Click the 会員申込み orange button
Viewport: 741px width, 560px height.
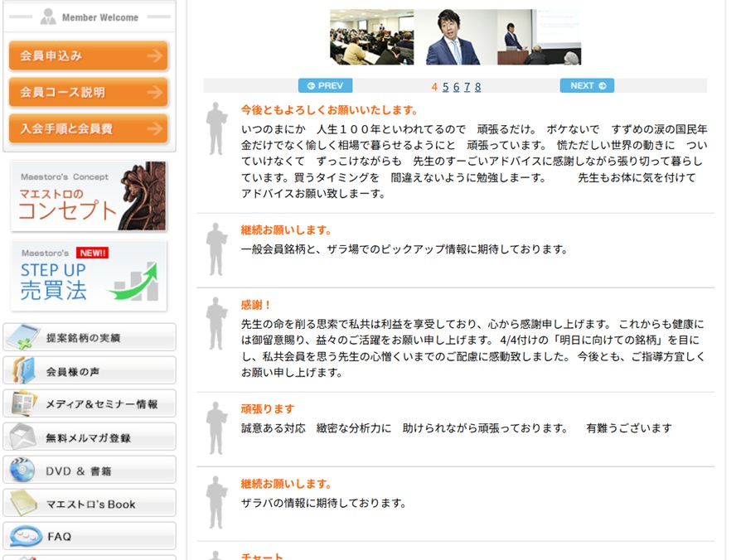click(x=88, y=56)
